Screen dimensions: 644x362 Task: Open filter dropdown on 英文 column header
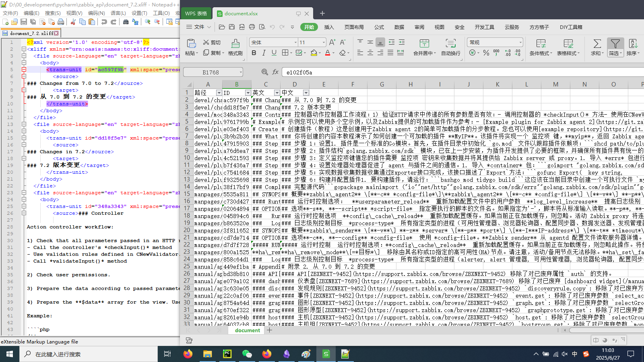tap(277, 93)
